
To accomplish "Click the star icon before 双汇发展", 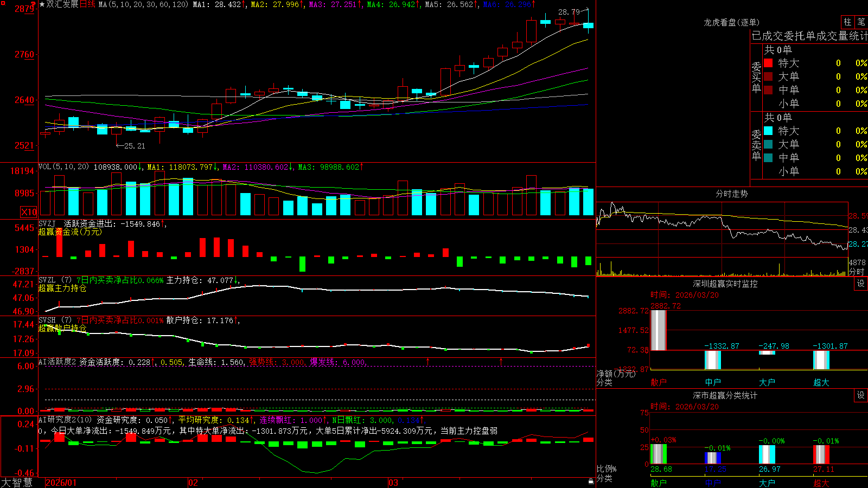I will pos(42,4).
